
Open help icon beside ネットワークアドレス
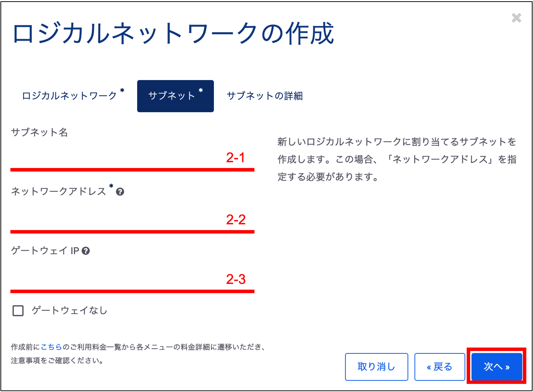point(120,192)
